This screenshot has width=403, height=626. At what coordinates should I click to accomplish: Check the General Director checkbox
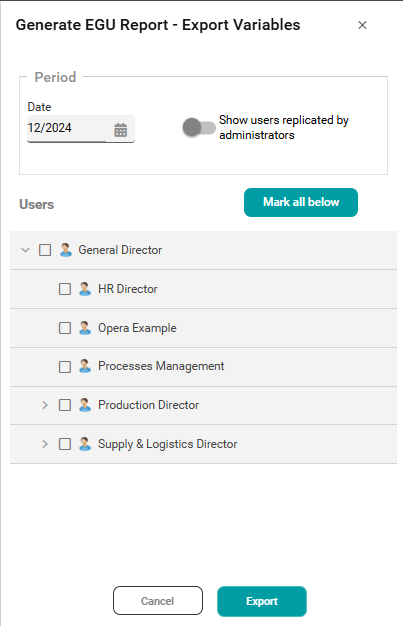[x=45, y=250]
